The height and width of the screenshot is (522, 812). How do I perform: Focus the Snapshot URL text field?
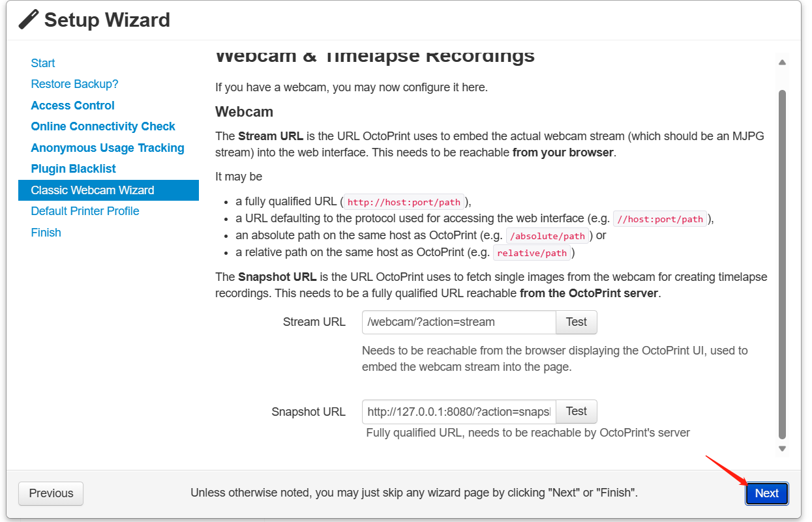click(x=459, y=412)
